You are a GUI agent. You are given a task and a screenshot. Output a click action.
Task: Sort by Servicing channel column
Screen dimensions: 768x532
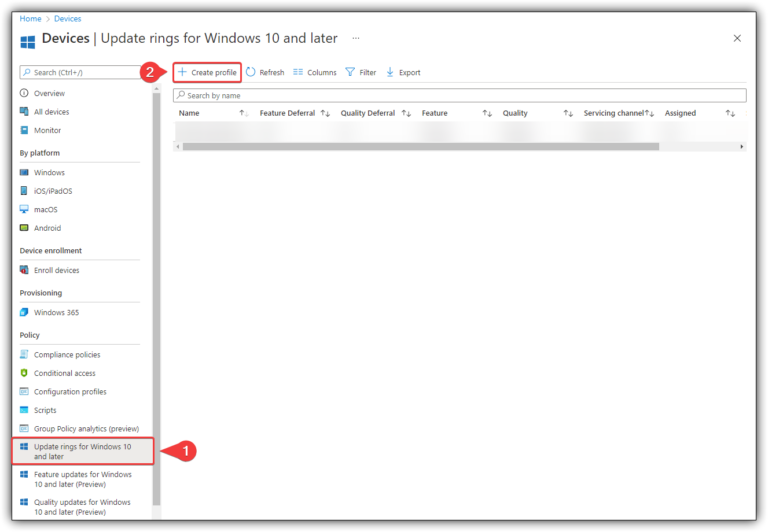click(x=614, y=113)
